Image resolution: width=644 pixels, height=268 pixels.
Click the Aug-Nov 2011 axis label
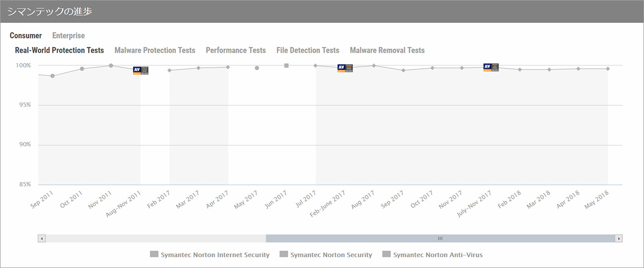tap(124, 203)
